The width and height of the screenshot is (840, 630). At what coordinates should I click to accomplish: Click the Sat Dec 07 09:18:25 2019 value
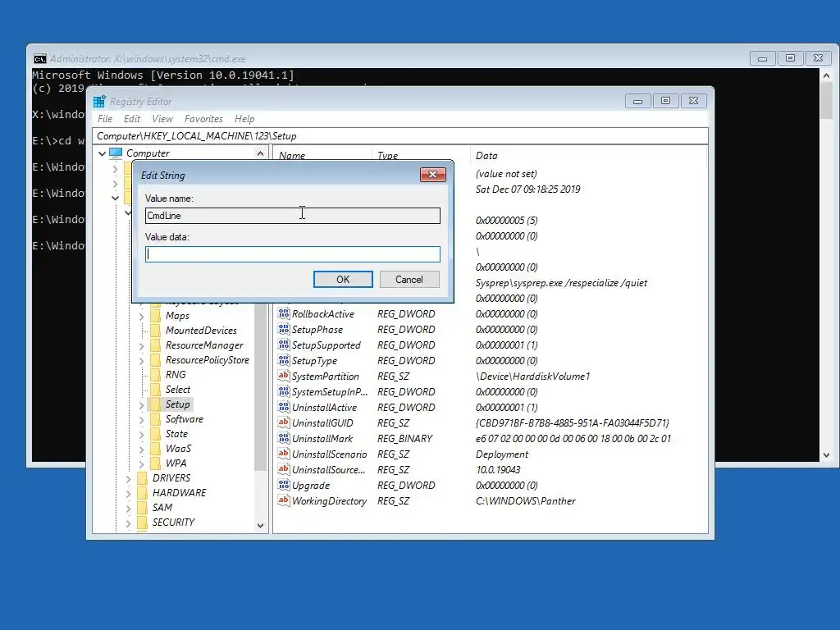pos(527,189)
